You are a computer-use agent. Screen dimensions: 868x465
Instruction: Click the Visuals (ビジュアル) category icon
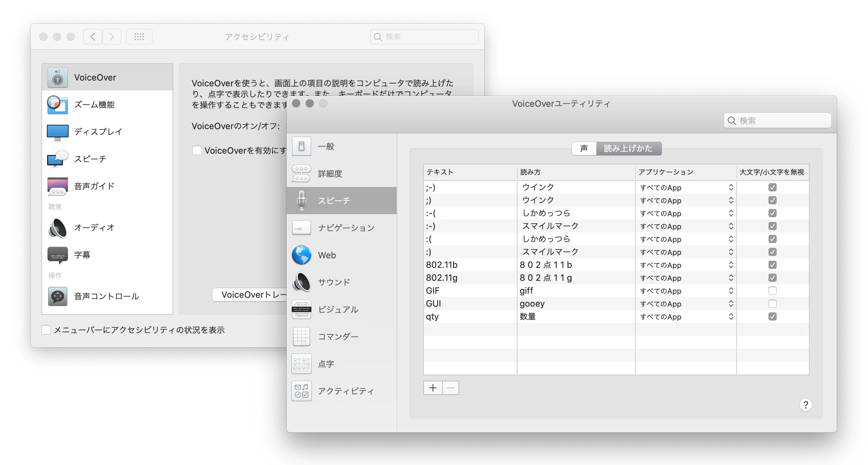(301, 309)
